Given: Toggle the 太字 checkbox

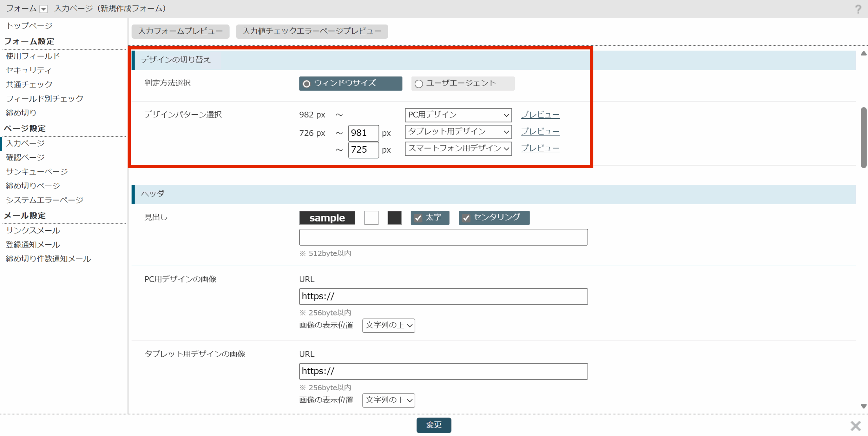Looking at the screenshot, I should [x=430, y=217].
